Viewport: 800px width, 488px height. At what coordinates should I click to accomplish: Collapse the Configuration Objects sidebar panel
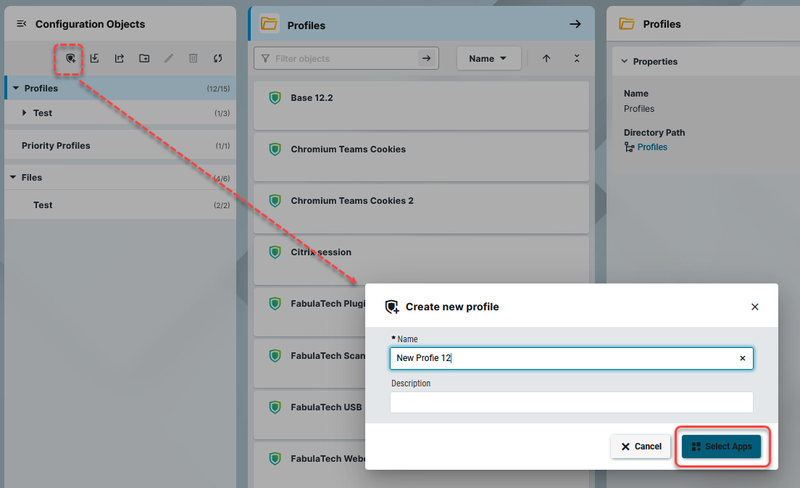tap(21, 24)
